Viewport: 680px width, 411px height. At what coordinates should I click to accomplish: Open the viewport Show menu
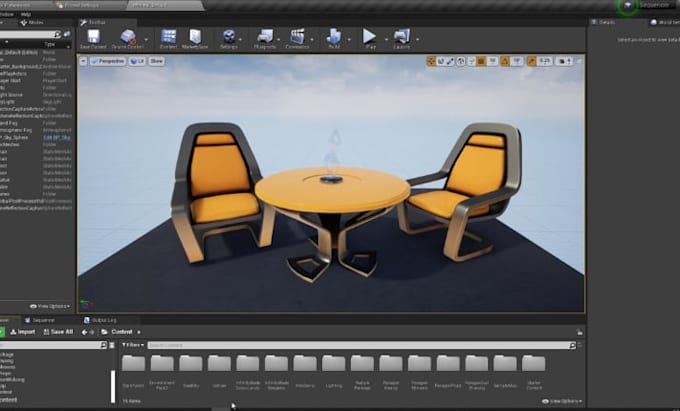156,61
